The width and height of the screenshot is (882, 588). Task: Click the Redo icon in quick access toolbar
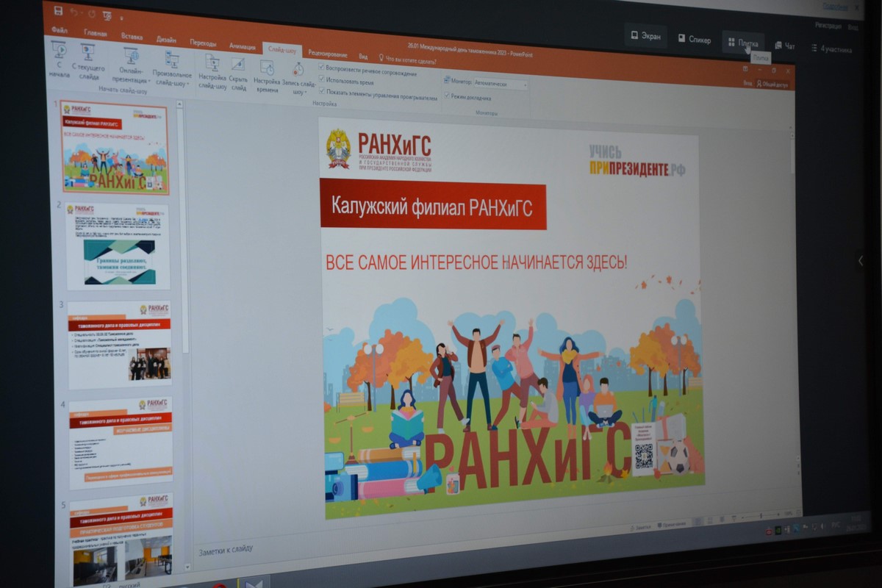tap(92, 14)
